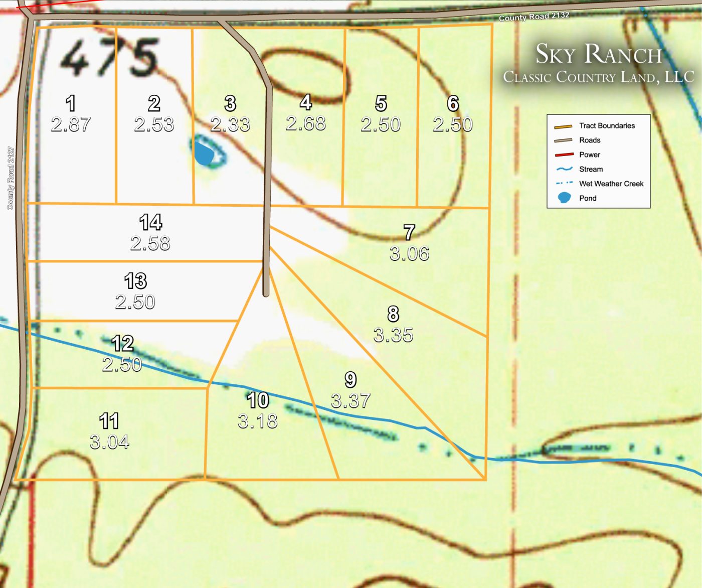Click the 2.68 acreage value
The width and height of the screenshot is (702, 588).
click(x=306, y=123)
